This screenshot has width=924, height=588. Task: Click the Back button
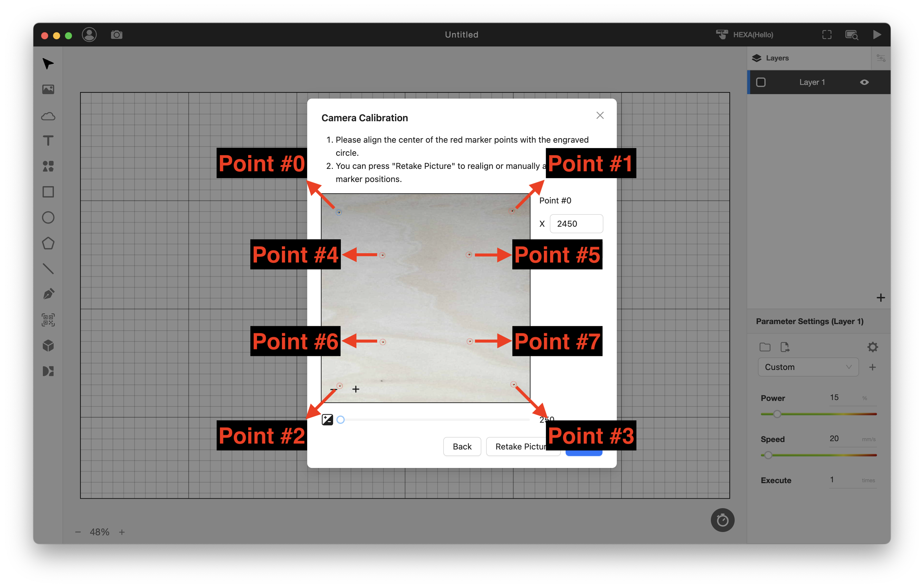coord(462,446)
